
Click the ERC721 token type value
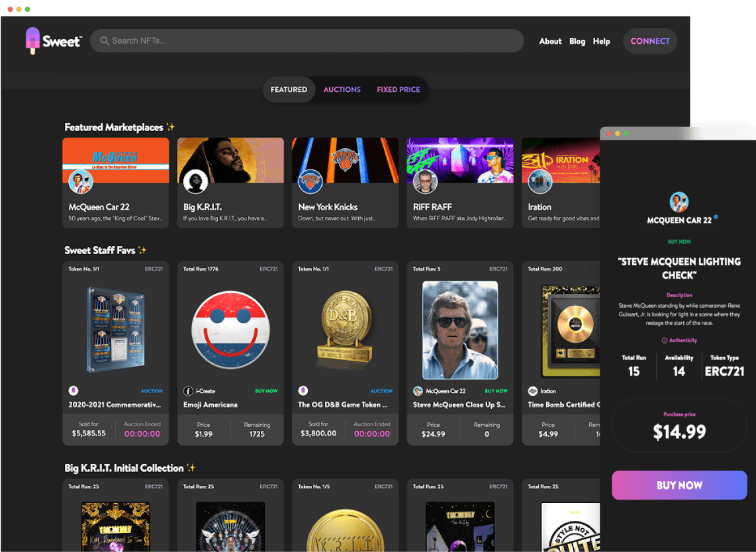pyautogui.click(x=724, y=371)
